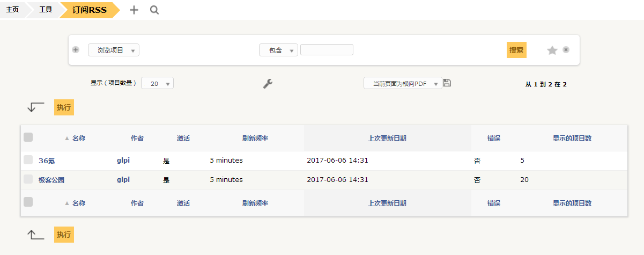
Task: Check the box for the 36氪 row
Action: [x=28, y=160]
